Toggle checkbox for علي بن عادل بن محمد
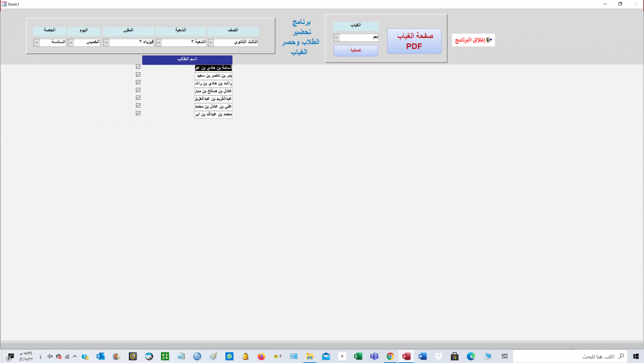The width and height of the screenshot is (644, 363). (x=138, y=106)
